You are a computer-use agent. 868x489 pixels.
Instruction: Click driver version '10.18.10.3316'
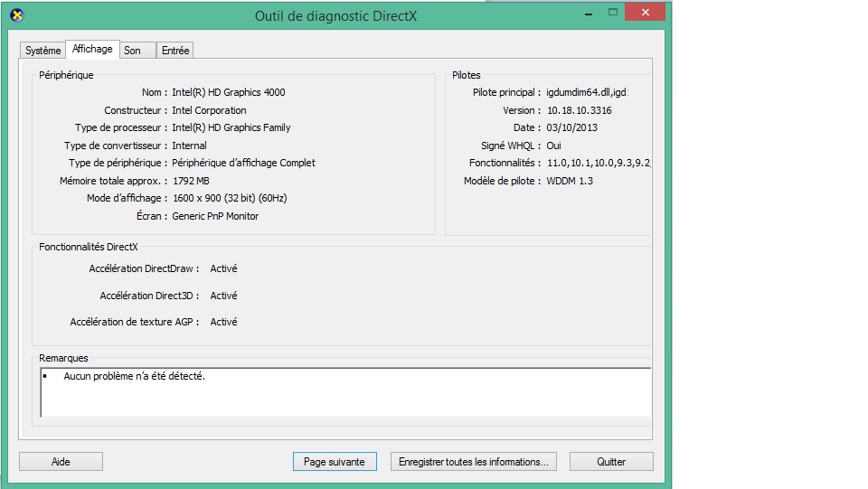tap(580, 110)
